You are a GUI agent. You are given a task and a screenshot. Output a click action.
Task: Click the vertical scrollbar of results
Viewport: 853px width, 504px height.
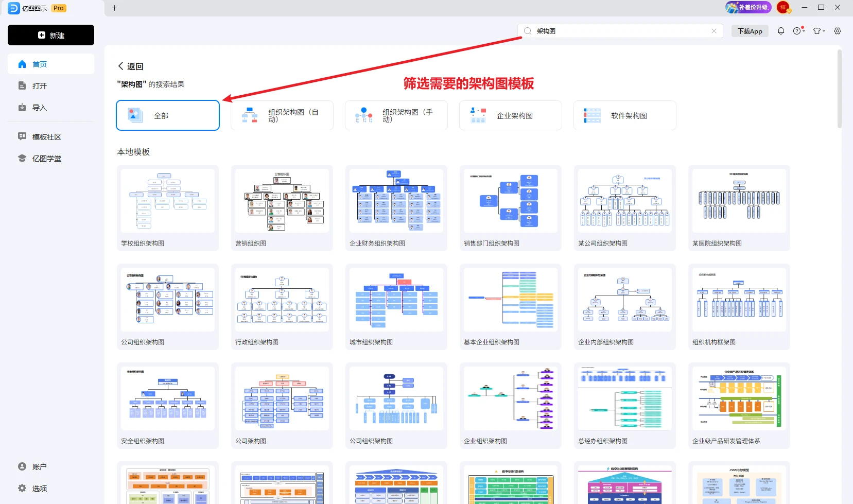[840, 89]
